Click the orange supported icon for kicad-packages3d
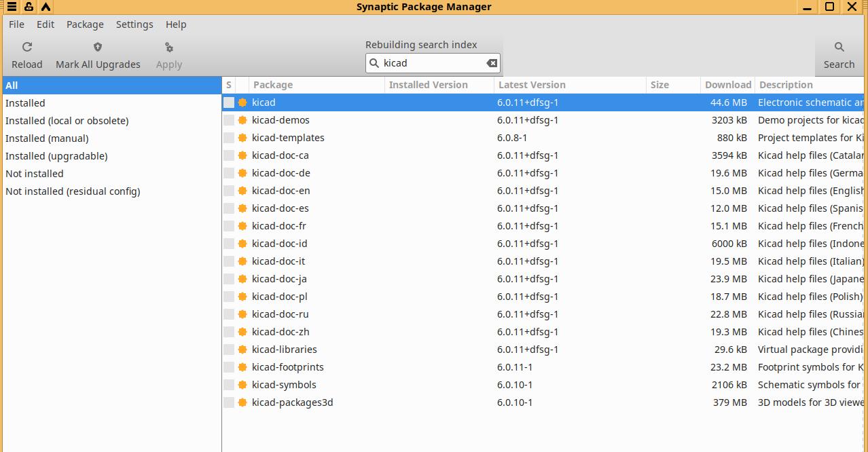The image size is (868, 452). pyautogui.click(x=242, y=402)
